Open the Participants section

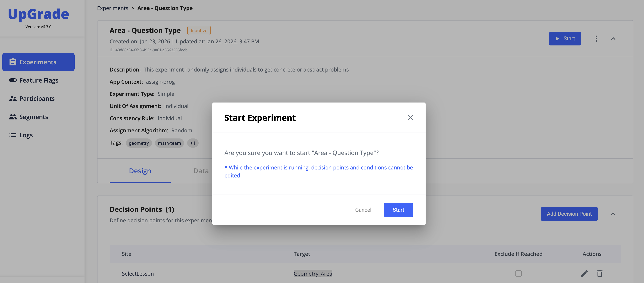37,98
